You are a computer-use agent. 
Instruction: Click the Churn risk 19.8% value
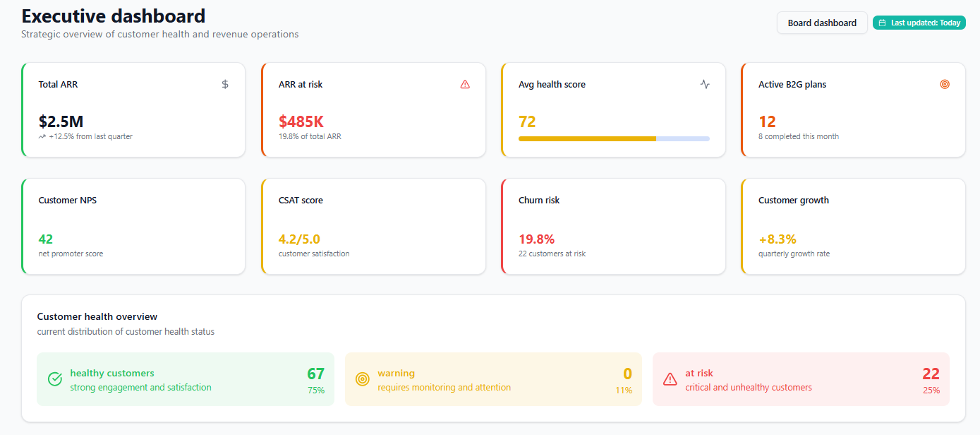click(536, 239)
